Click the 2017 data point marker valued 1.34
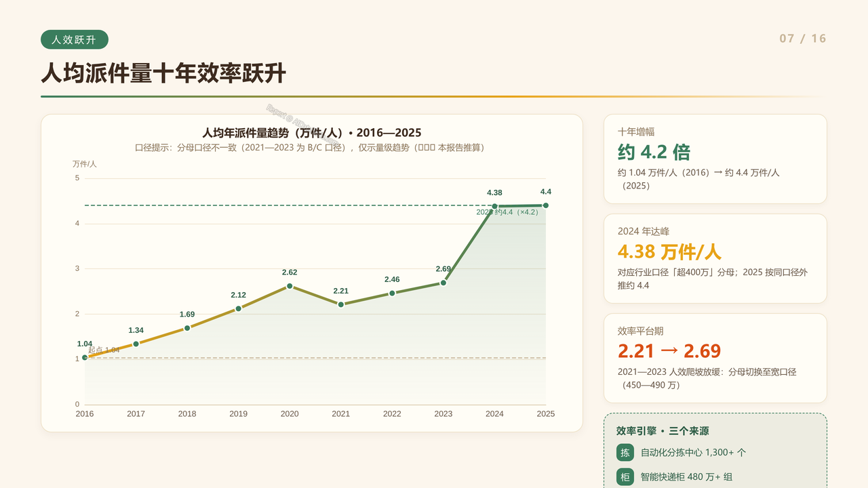This screenshot has width=868, height=488. 136,344
